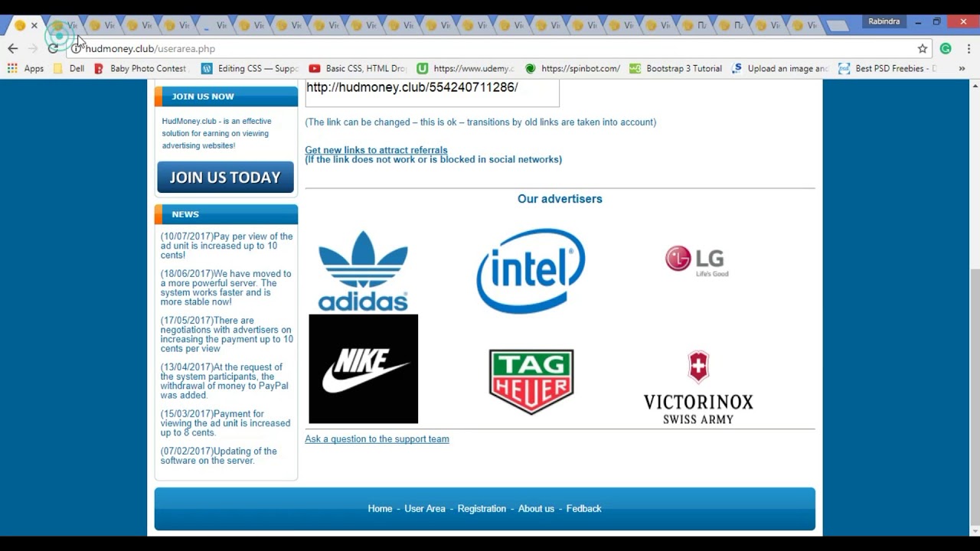
Task: Click the NEWS panel header
Action: point(226,214)
